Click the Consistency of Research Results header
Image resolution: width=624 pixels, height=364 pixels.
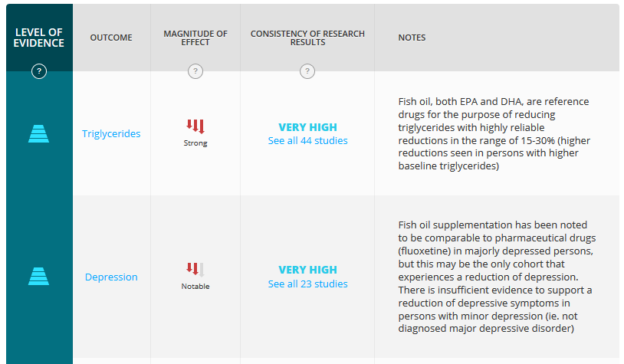[307, 38]
